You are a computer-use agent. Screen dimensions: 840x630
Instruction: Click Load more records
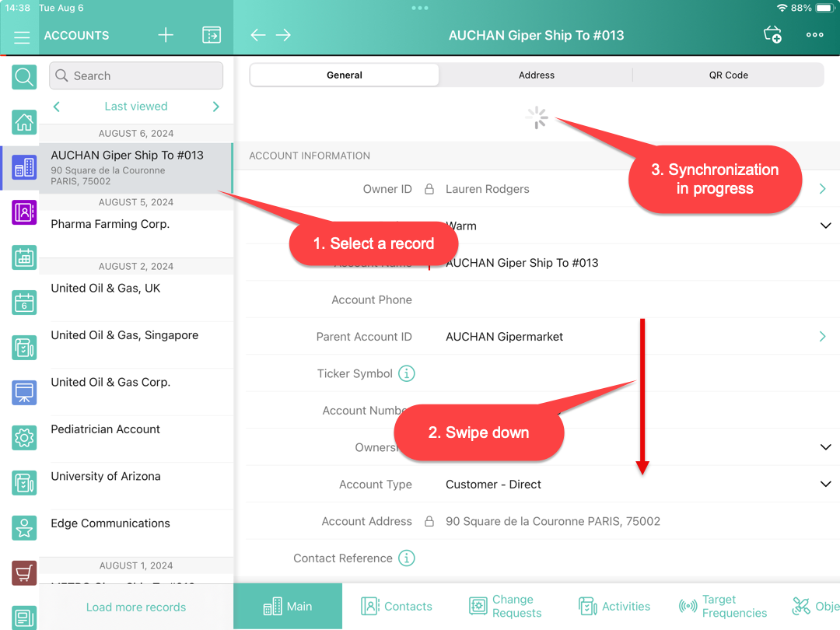[136, 607]
